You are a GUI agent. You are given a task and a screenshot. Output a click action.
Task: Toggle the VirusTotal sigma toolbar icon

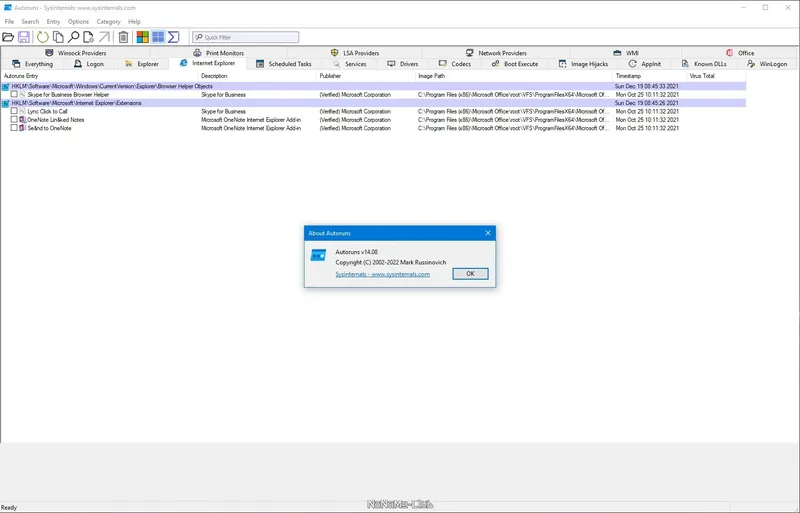173,37
